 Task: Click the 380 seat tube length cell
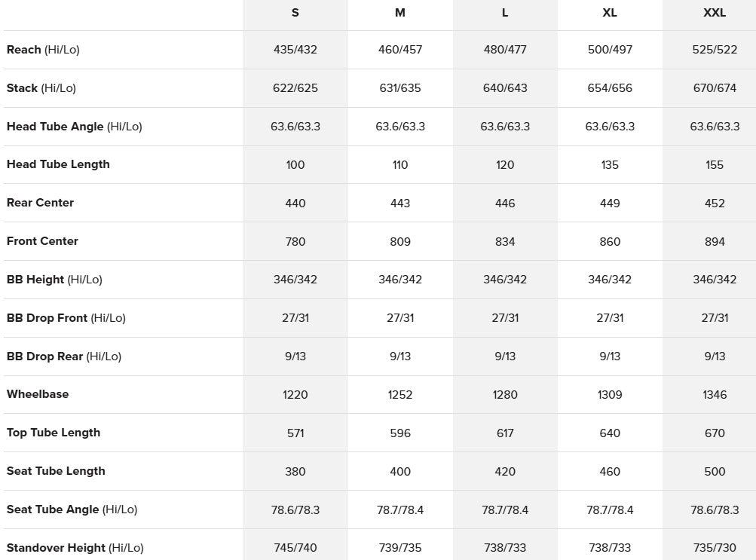295,471
